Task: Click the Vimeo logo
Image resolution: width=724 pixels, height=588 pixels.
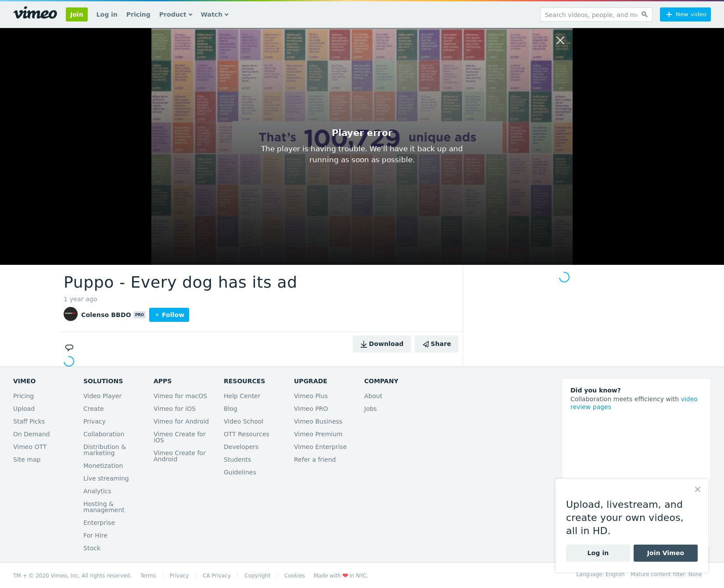Action: click(35, 14)
